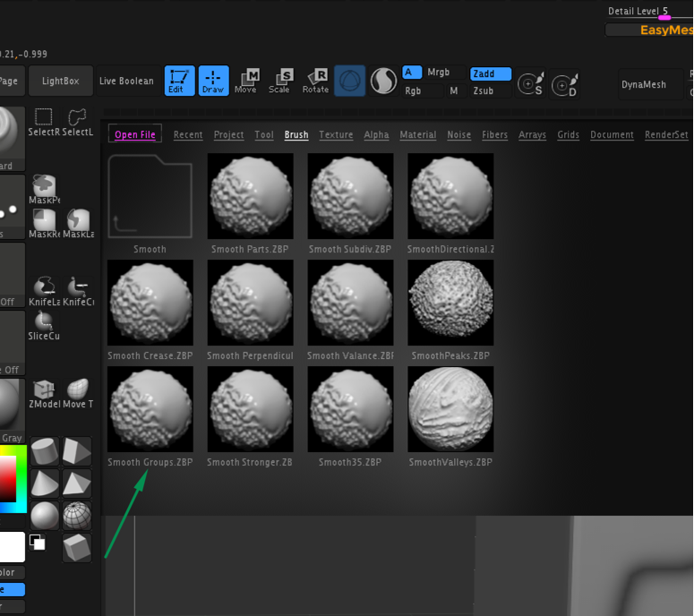Select the Move transform tool
This screenshot has width=694, height=616.
tap(245, 81)
